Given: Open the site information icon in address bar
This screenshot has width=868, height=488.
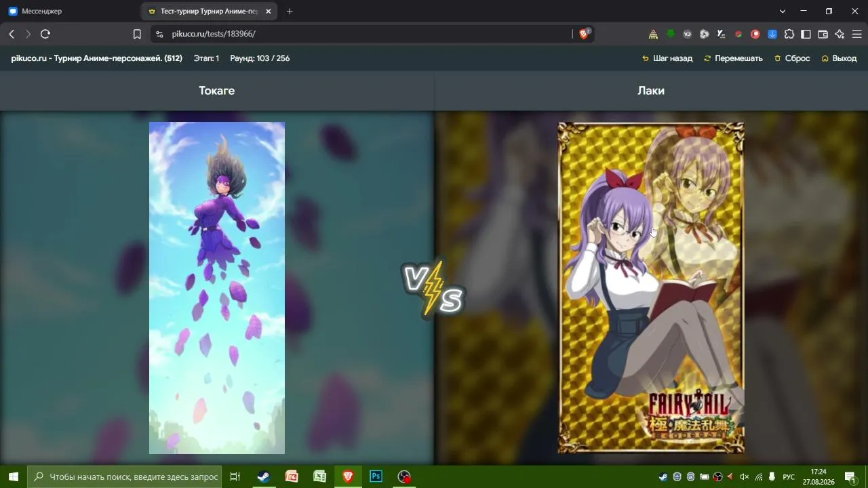Looking at the screenshot, I should 159,34.
